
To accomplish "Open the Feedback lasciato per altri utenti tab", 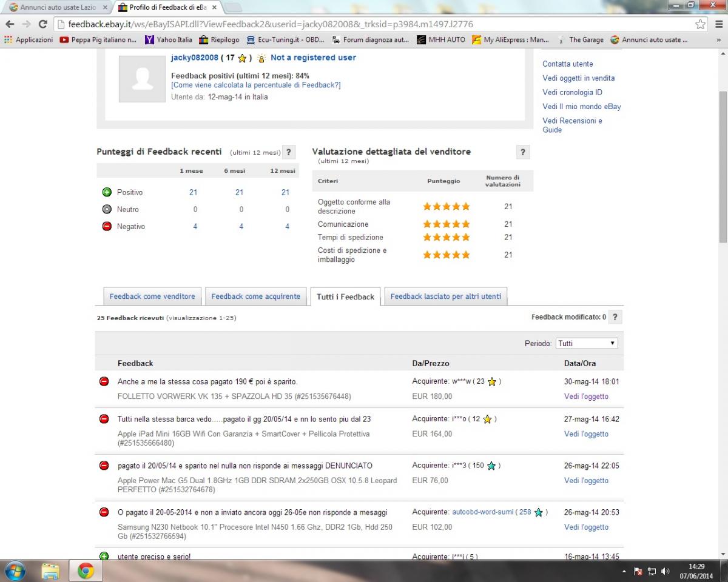I will click(446, 296).
